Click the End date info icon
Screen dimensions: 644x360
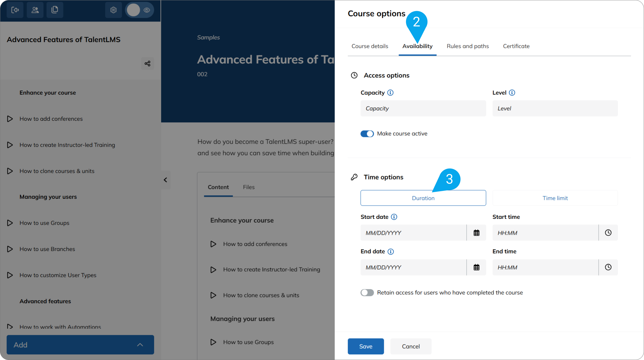pyautogui.click(x=391, y=252)
